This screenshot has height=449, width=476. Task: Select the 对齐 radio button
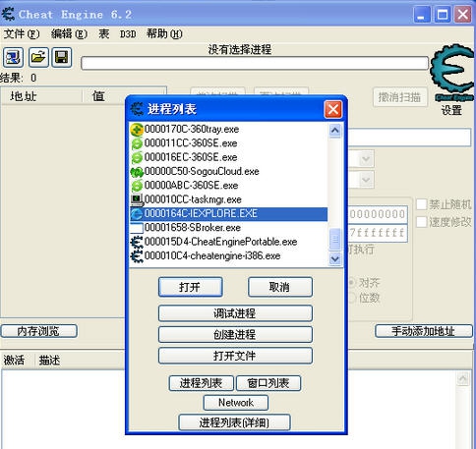[x=352, y=282]
